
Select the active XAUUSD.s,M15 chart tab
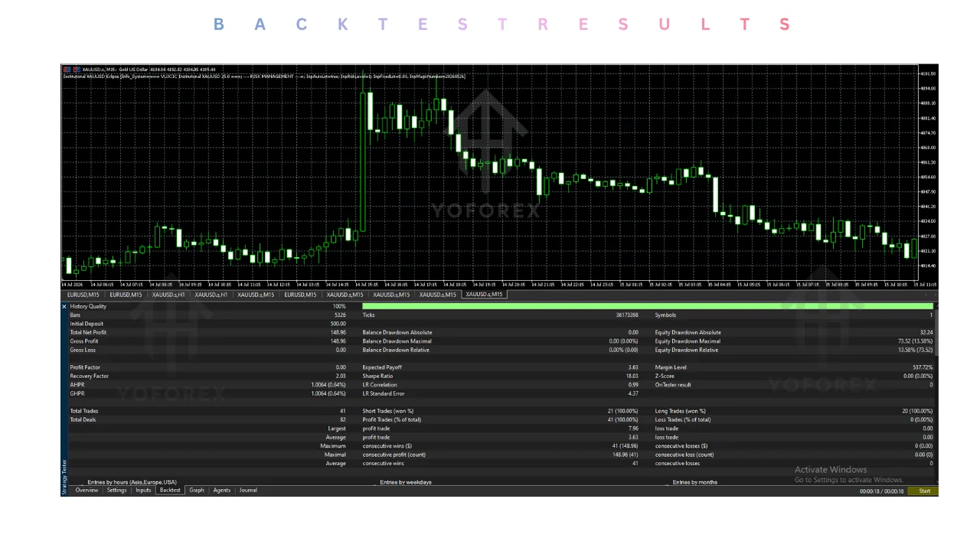click(x=485, y=295)
